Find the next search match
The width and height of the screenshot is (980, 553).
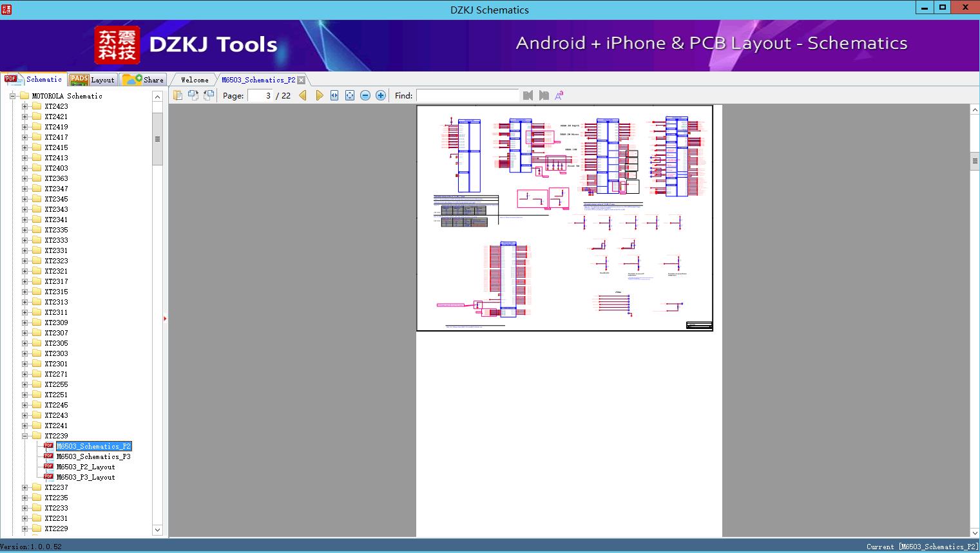click(544, 95)
